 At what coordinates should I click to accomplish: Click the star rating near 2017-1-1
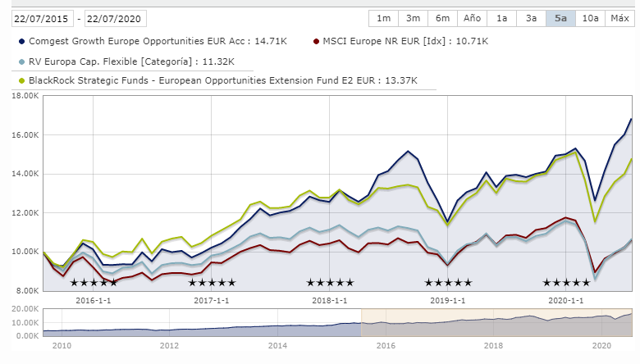click(212, 283)
